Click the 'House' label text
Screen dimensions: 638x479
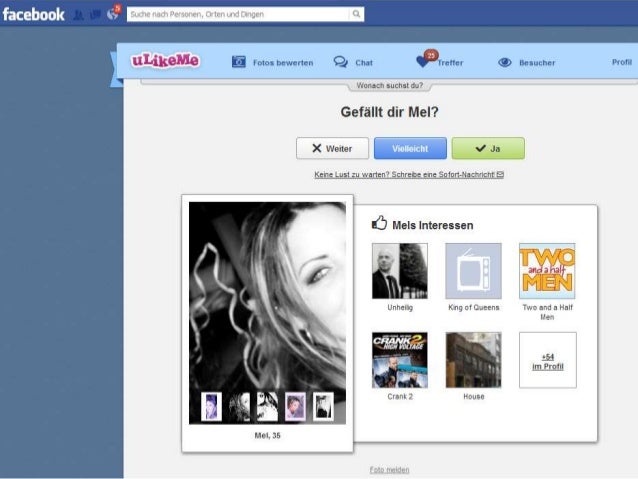(x=474, y=396)
